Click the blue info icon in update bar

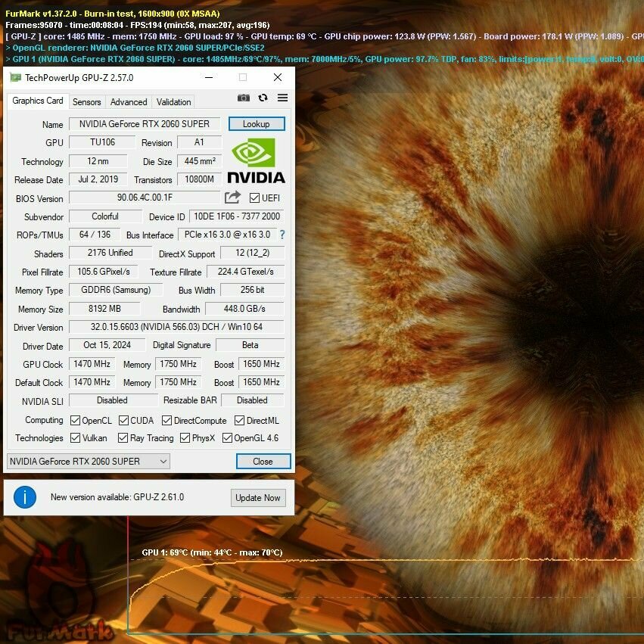click(x=25, y=497)
